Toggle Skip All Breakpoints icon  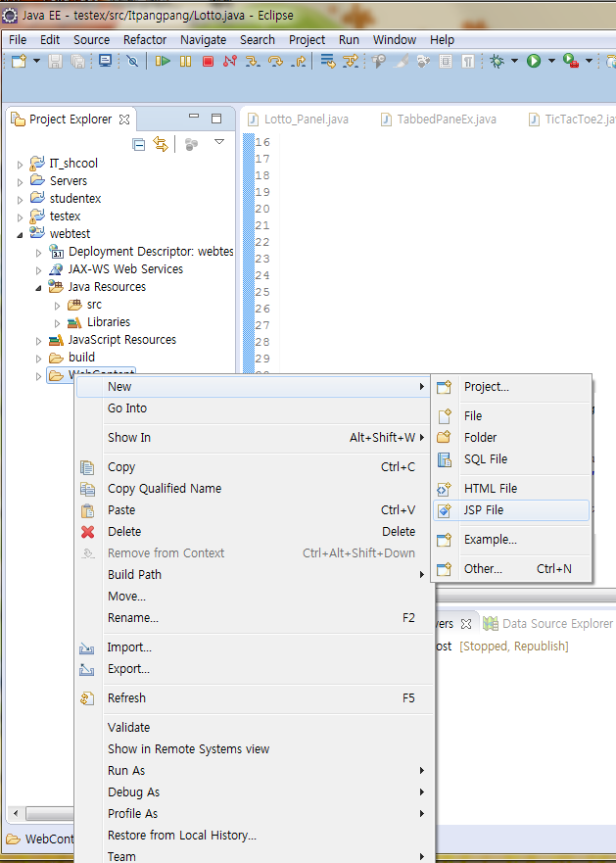pos(132,61)
